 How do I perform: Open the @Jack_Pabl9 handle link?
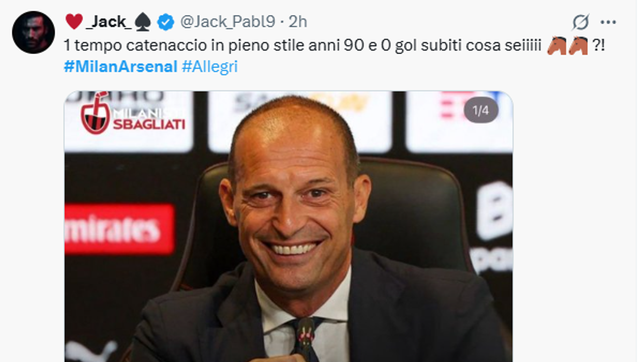[227, 22]
